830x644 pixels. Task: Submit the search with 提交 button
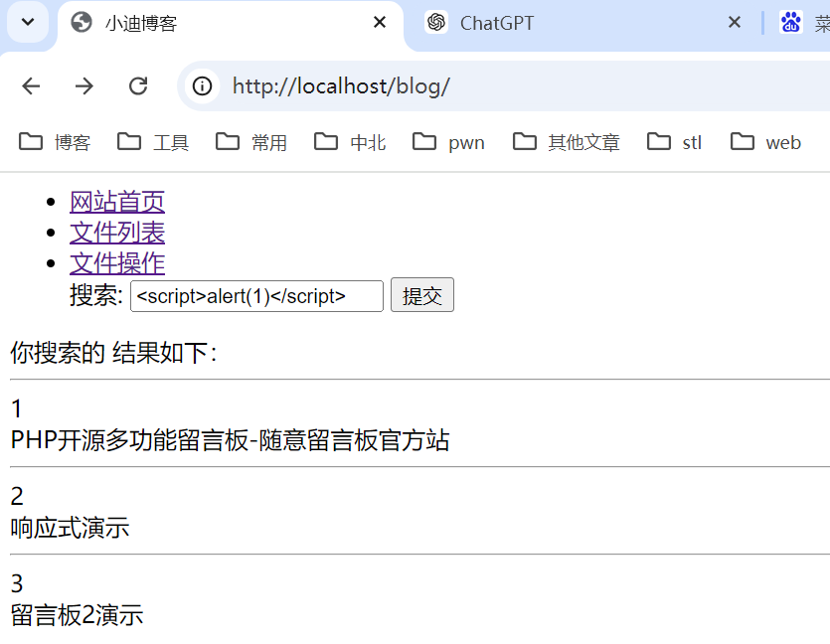(421, 295)
